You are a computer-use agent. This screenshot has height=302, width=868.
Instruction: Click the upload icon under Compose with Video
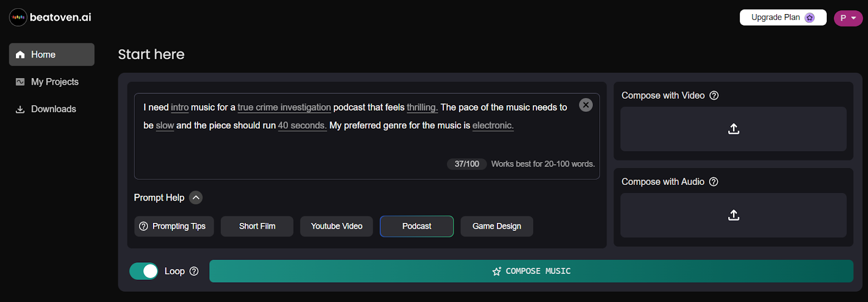coord(733,129)
